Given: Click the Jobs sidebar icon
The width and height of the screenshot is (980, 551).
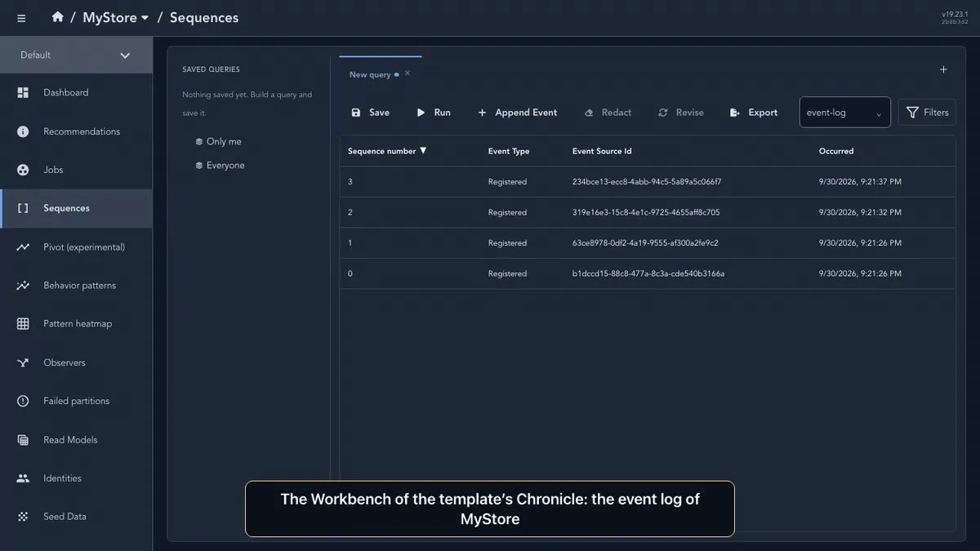Looking at the screenshot, I should 23,170.
